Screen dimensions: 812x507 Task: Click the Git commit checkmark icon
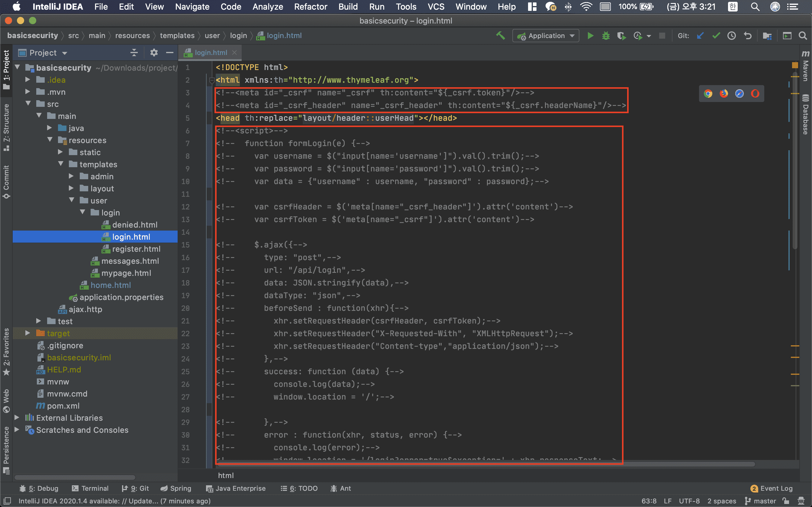click(x=716, y=36)
